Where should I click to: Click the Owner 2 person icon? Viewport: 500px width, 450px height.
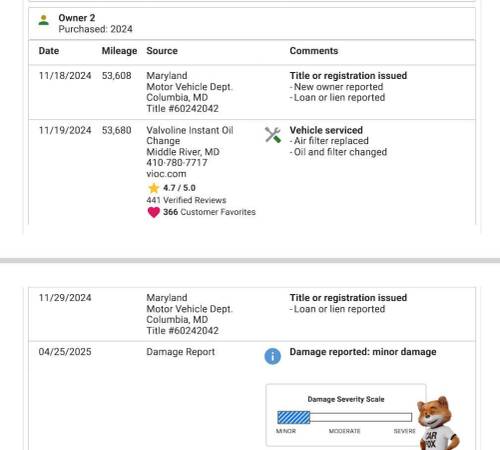[44, 20]
